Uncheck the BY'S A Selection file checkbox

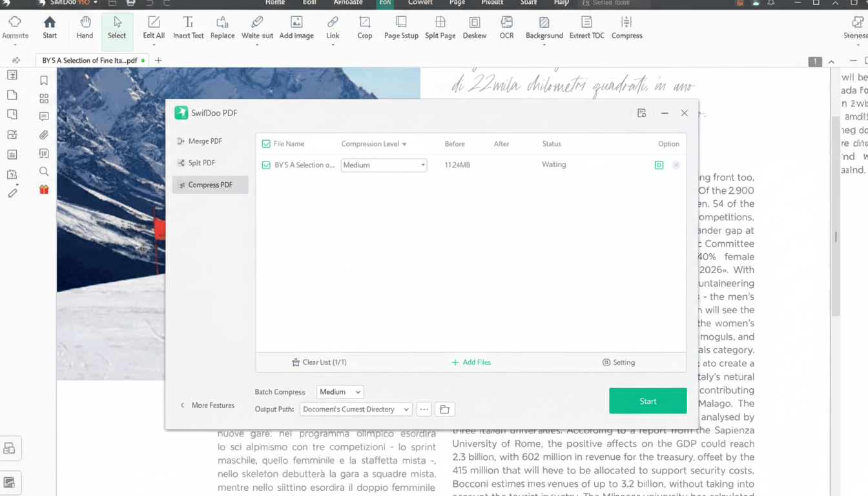[266, 165]
